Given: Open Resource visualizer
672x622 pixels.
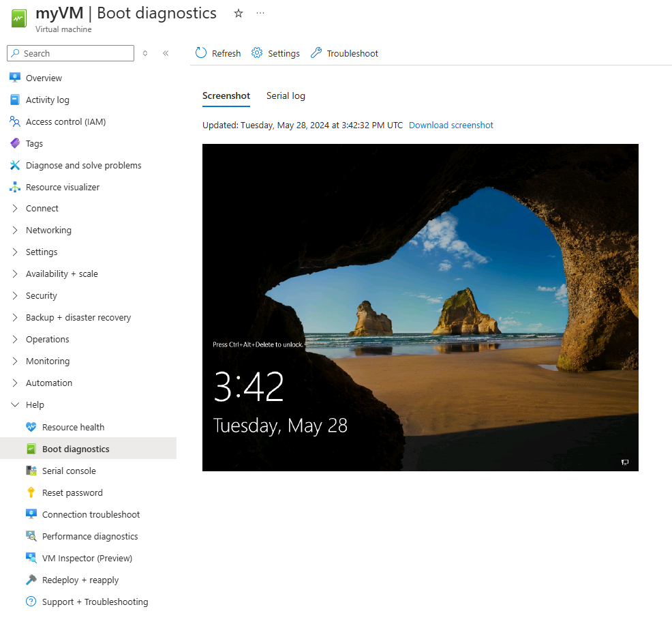Looking at the screenshot, I should (x=63, y=187).
